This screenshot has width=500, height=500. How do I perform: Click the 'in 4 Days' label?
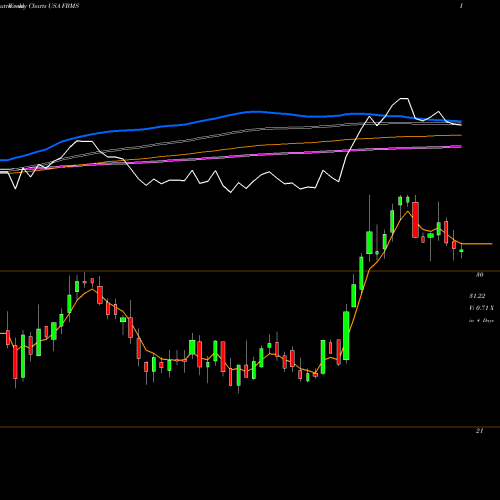[481, 320]
